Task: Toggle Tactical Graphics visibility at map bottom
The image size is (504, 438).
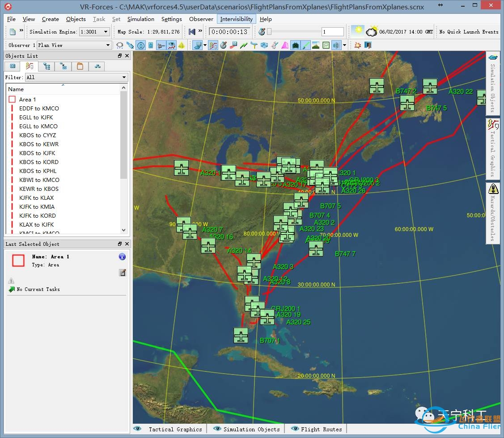Action: 170,429
